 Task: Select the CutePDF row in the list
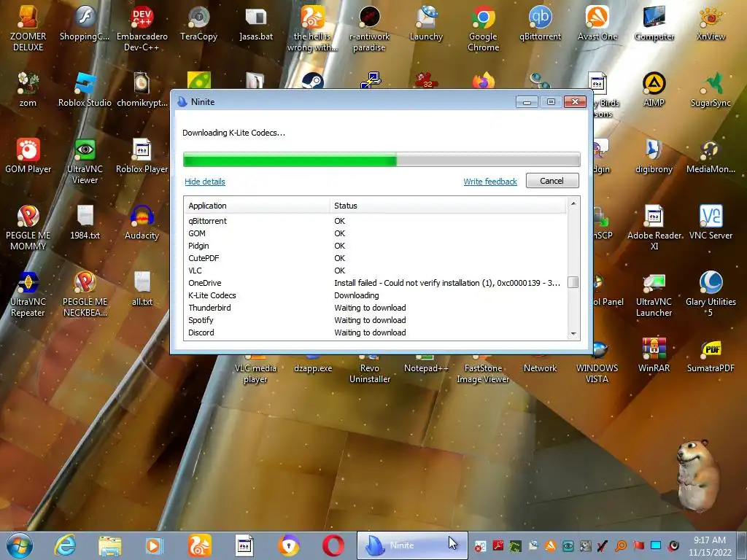[x=376, y=258]
